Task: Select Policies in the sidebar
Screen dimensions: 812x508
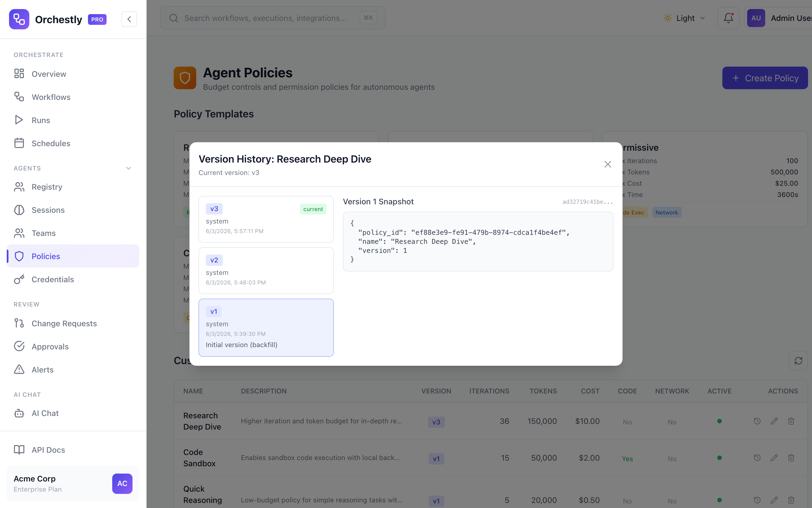Action: click(x=73, y=256)
